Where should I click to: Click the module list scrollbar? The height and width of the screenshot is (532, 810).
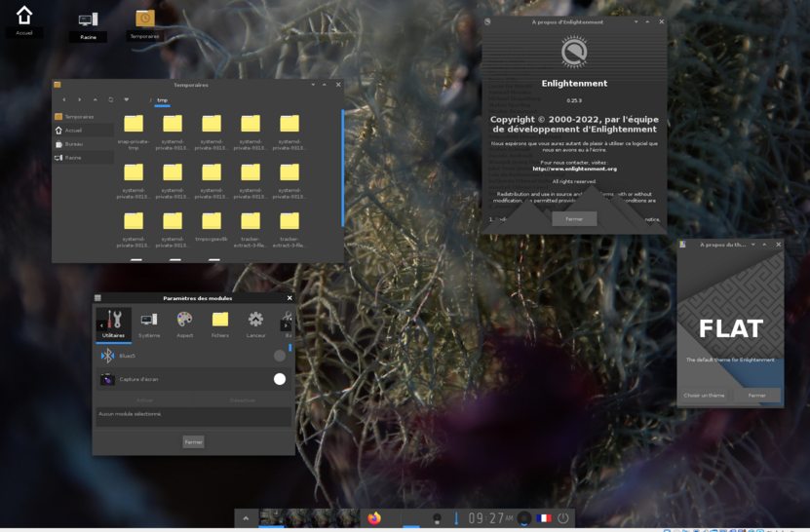tap(289, 348)
